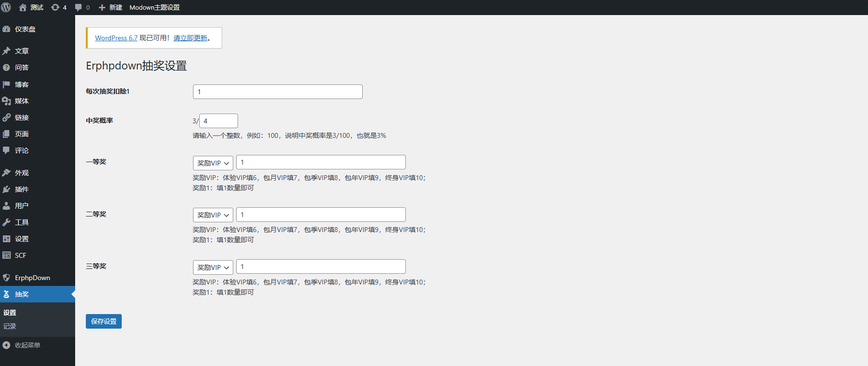The width and height of the screenshot is (868, 366).
Task: Click the 评论 comment icon in sidebar
Action: [x=6, y=150]
